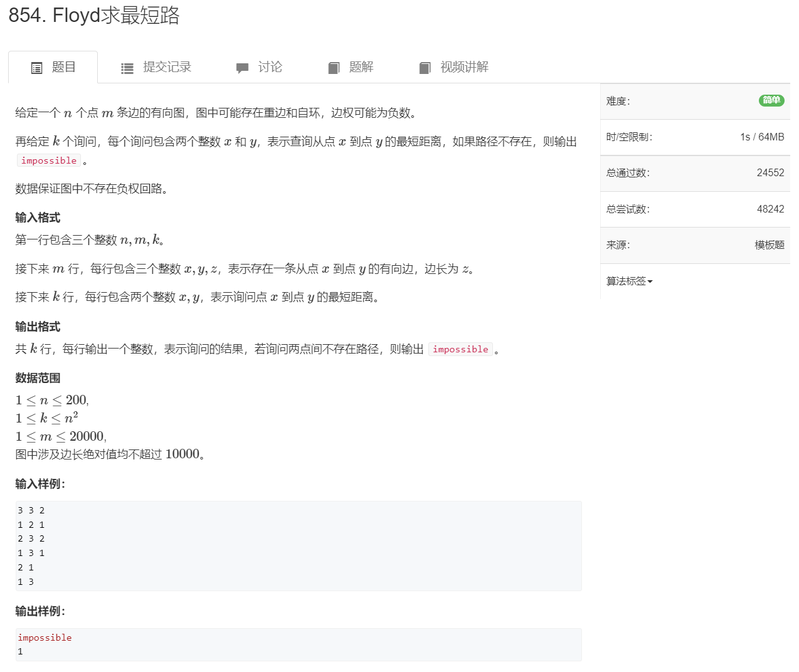
Task: Click the 总尝试数 value 48242
Action: coord(770,209)
